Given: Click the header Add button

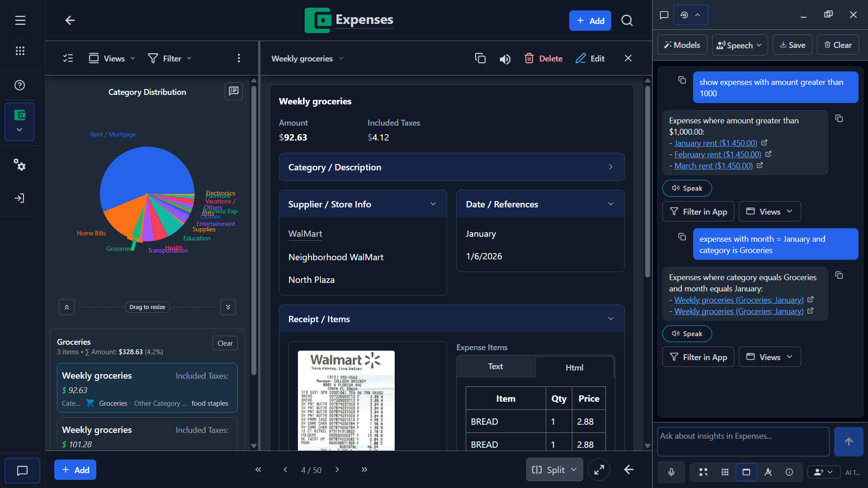Looking at the screenshot, I should (x=590, y=21).
